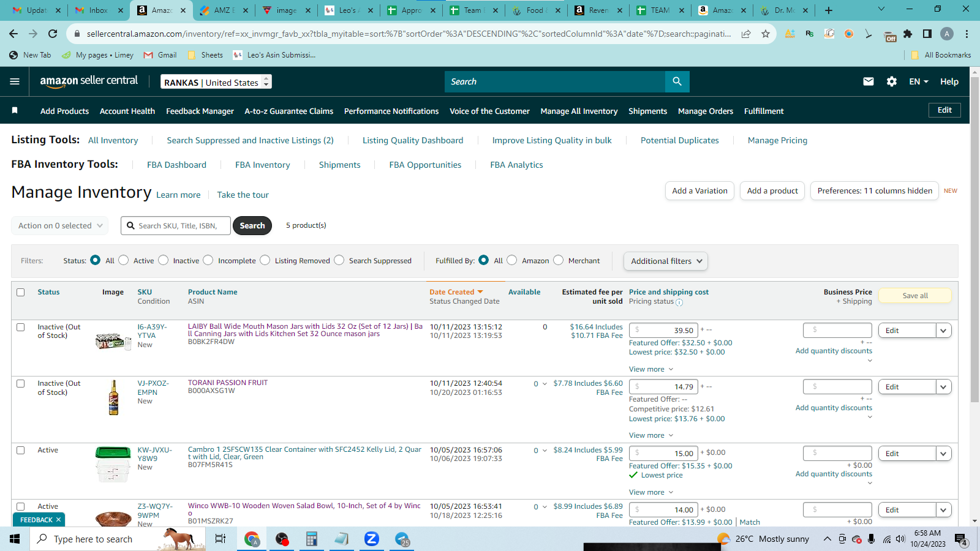Select the 'Amazon' fulfilled-by radio button
The height and width of the screenshot is (551, 980).
click(x=512, y=260)
